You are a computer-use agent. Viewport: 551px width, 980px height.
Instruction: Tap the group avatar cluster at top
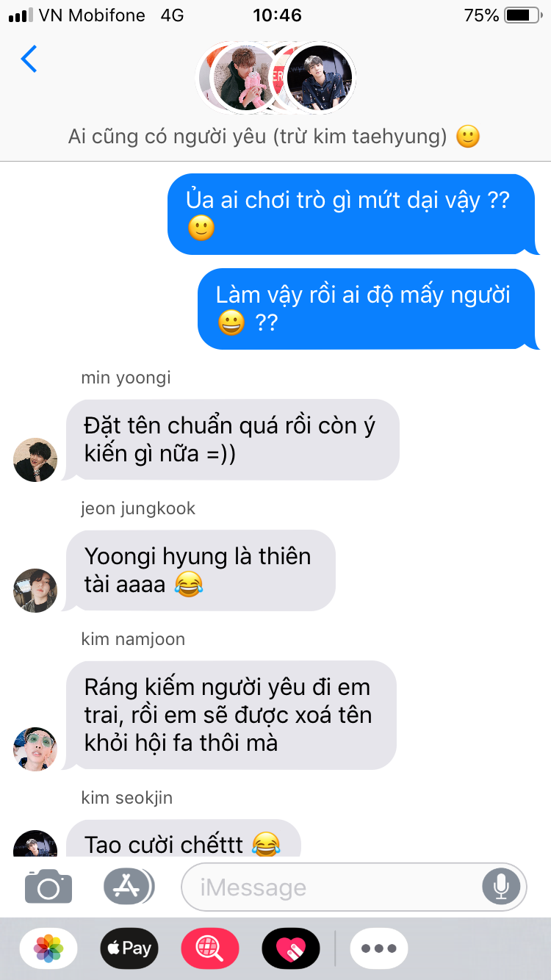(277, 77)
